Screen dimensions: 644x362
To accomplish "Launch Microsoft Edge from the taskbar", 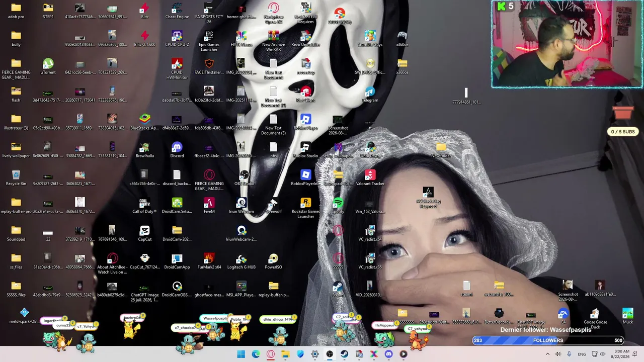I will click(x=256, y=354).
